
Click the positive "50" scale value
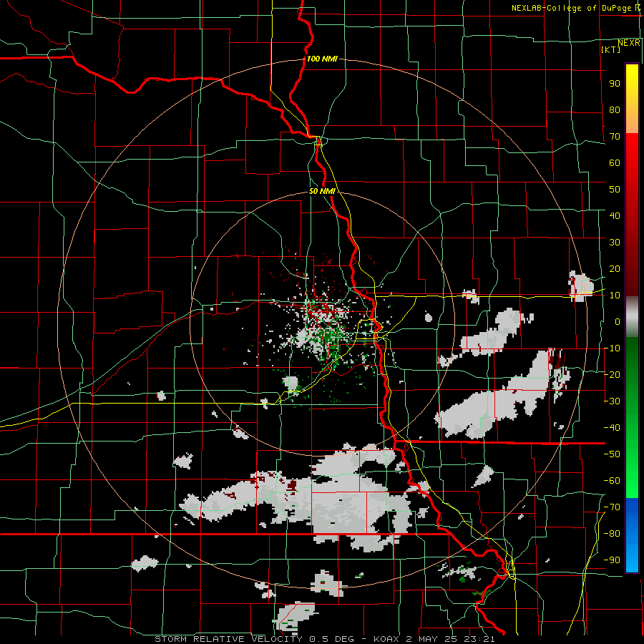(615, 190)
